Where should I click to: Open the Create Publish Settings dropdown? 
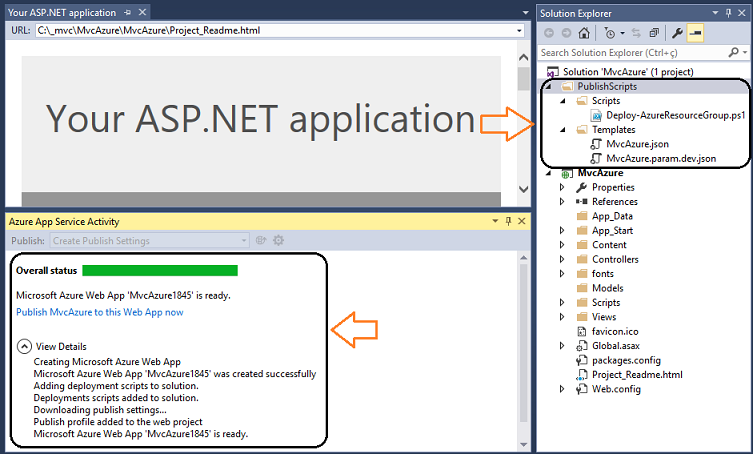click(x=244, y=240)
